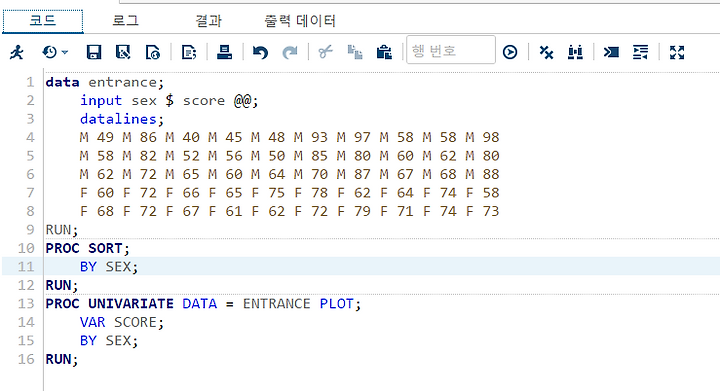
Task: Click the data value 'M 98' on line 4
Action: tap(482, 137)
